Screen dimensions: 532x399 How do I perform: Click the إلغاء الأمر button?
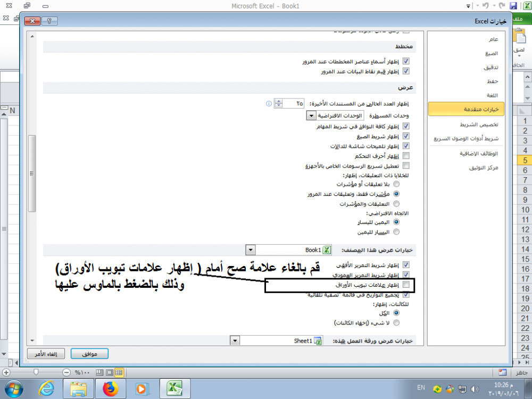click(46, 354)
